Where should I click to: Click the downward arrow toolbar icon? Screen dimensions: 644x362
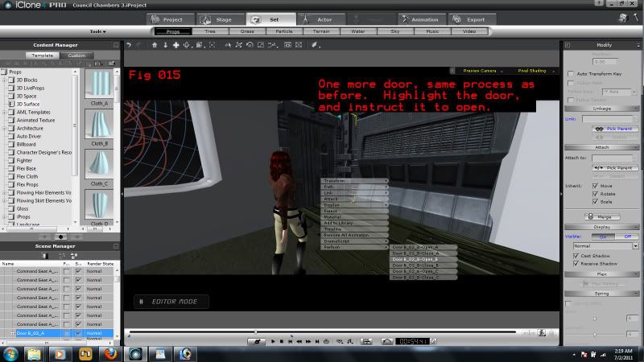(x=165, y=45)
